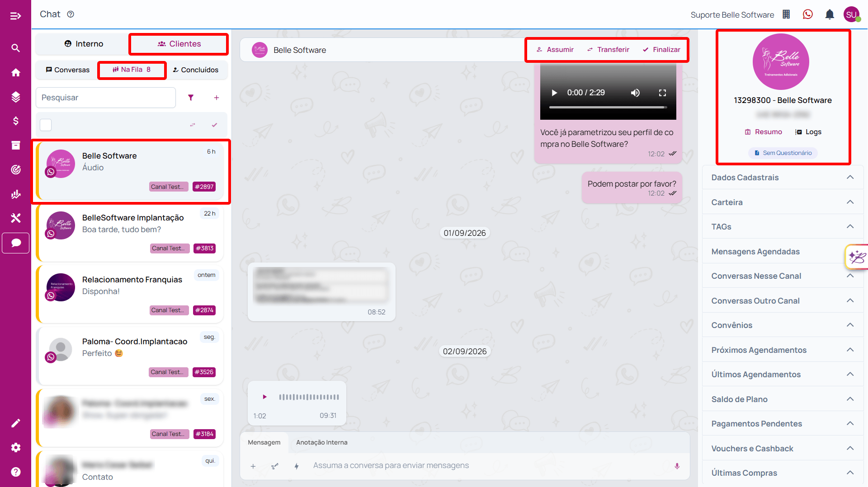Open the settings gear in sidebar
Image resolution: width=868 pixels, height=487 pixels.
coord(16,447)
